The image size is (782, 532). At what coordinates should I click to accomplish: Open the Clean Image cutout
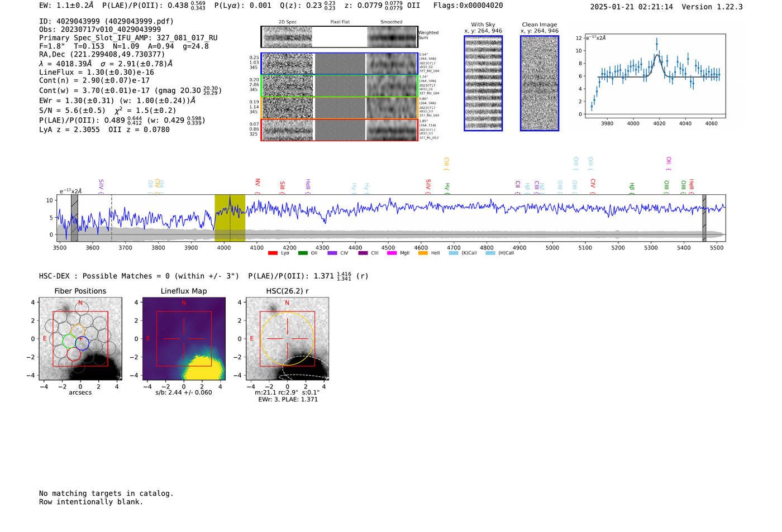[540, 83]
